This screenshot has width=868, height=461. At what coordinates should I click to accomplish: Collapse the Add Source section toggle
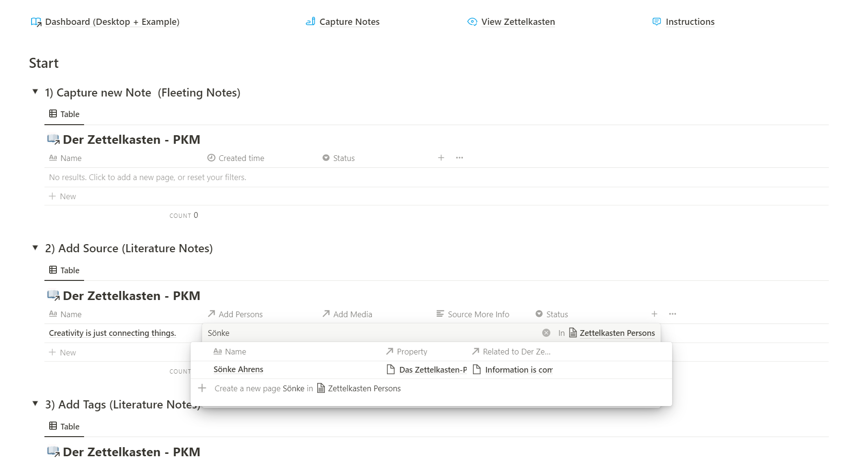coord(35,247)
